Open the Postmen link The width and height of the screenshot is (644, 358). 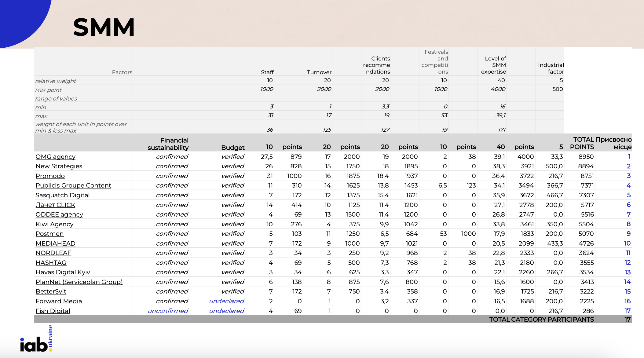tap(49, 234)
